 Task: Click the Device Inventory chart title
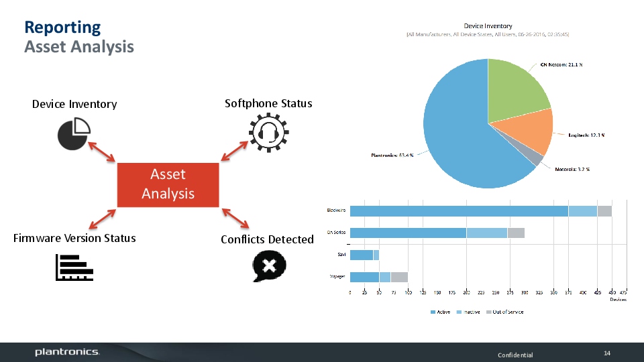pyautogui.click(x=488, y=26)
